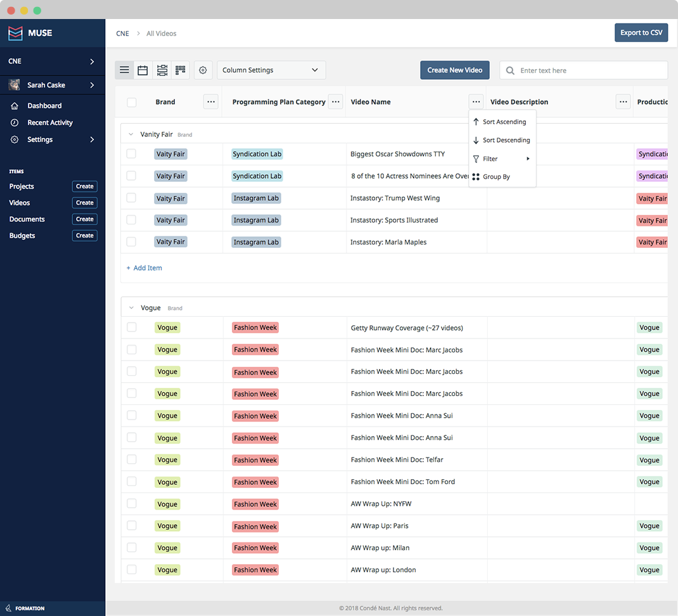Click the Create New Video button

[x=455, y=70]
